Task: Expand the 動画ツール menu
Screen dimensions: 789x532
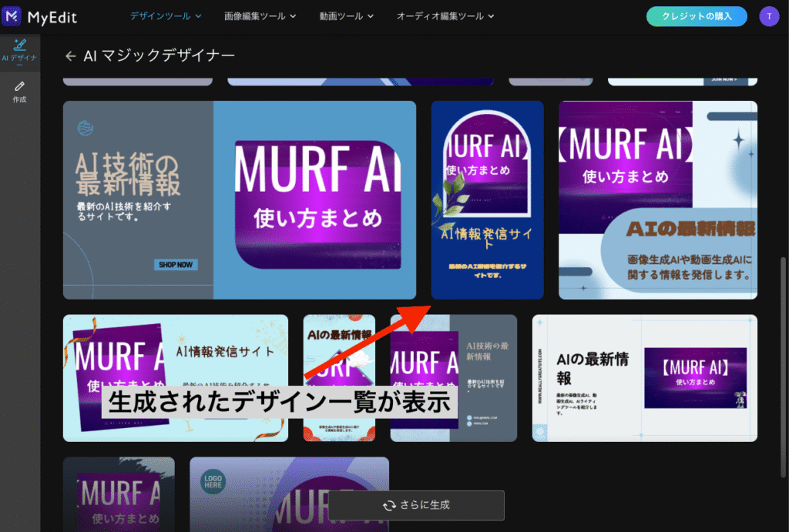Action: (x=347, y=17)
